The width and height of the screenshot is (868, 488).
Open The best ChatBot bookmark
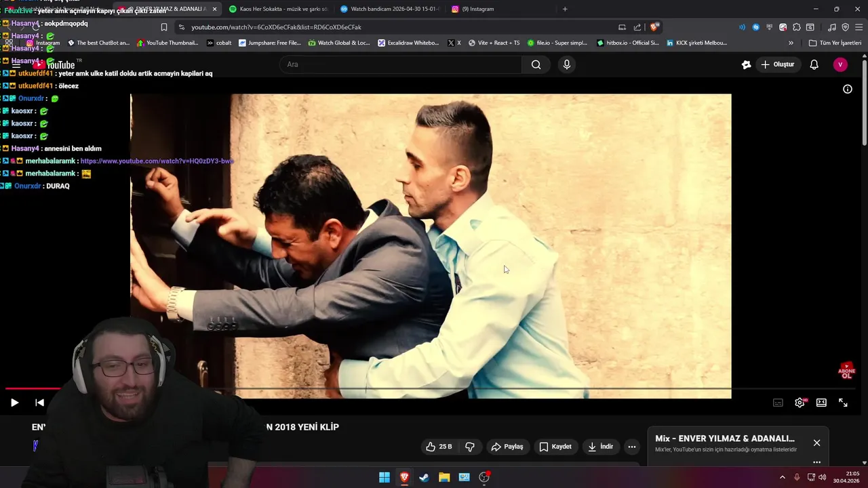pos(98,43)
